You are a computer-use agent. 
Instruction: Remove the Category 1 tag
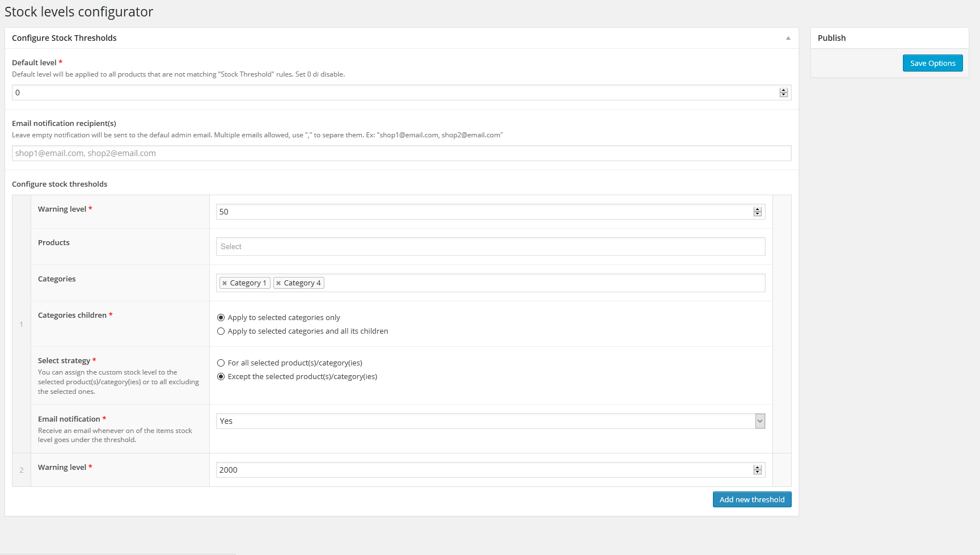click(225, 283)
